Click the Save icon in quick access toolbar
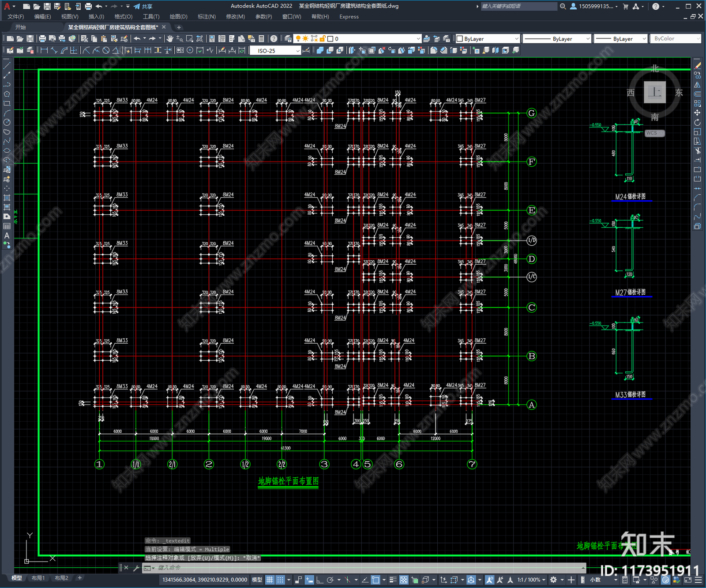 tap(47, 6)
